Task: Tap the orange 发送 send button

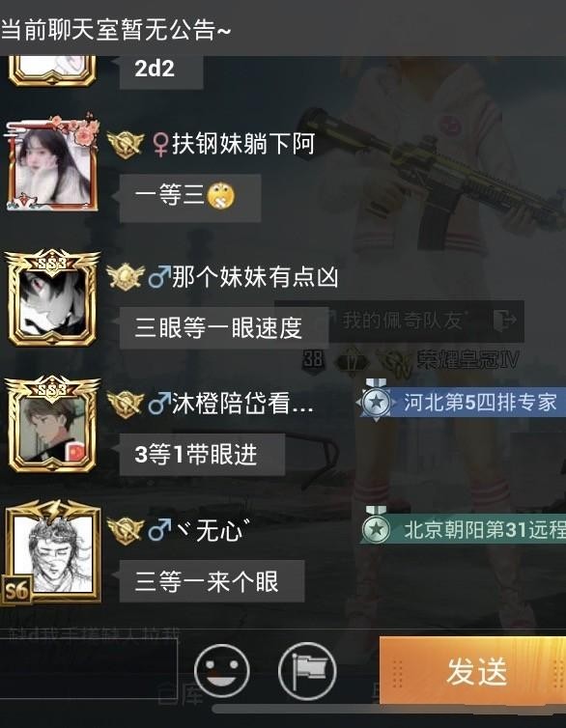Action: [x=472, y=671]
